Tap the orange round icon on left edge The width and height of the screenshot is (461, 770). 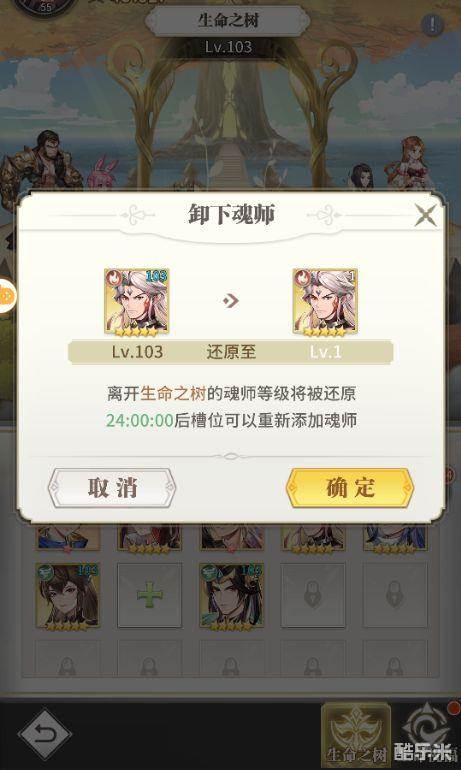(x=7, y=296)
